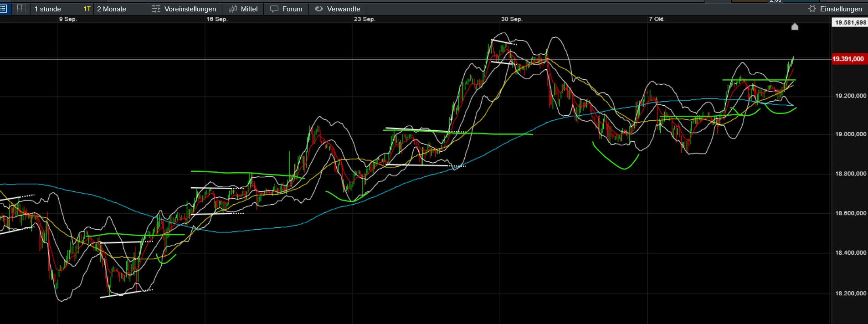The height and width of the screenshot is (324, 868).
Task: Select the '16 Sep.' date on time axis
Action: coord(217,19)
